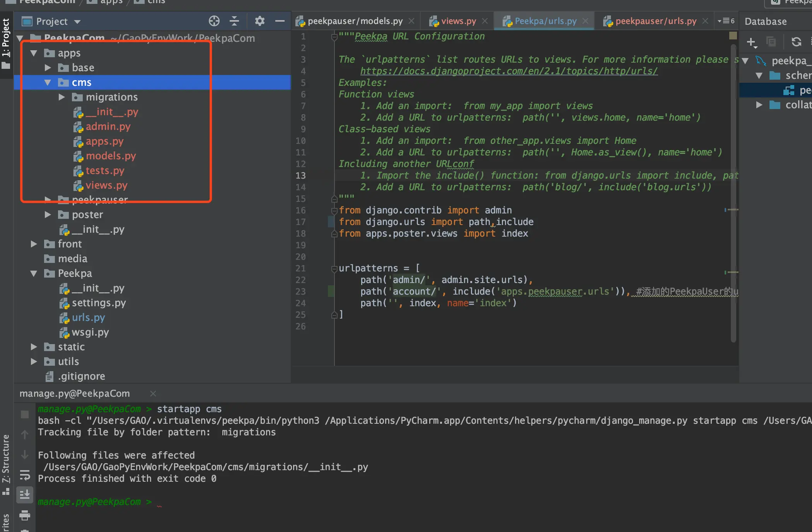The height and width of the screenshot is (532, 812).
Task: Toggle scroll to end button in console
Action: coord(25,494)
